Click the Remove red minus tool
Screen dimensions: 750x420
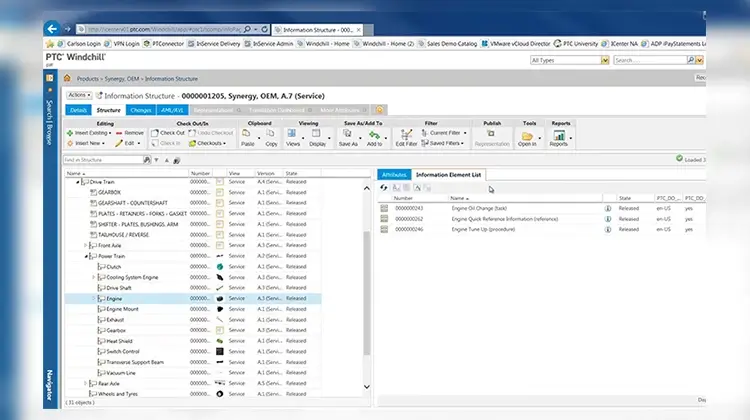(x=130, y=133)
